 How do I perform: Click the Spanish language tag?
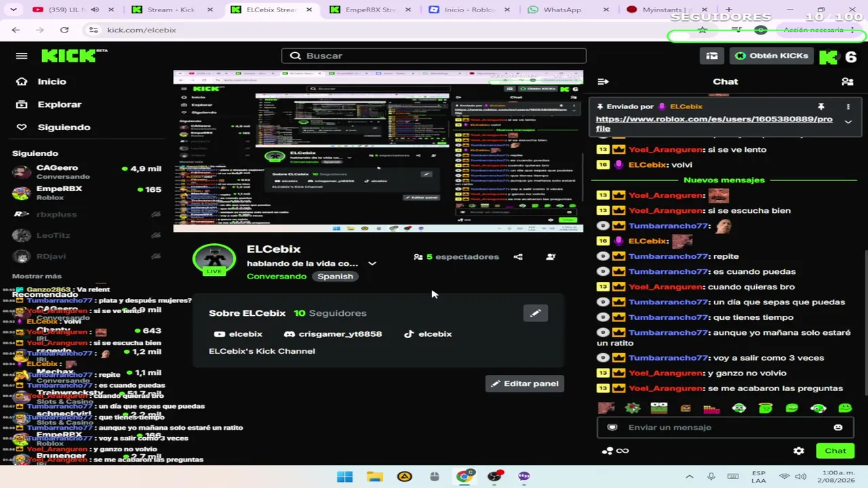pos(335,277)
